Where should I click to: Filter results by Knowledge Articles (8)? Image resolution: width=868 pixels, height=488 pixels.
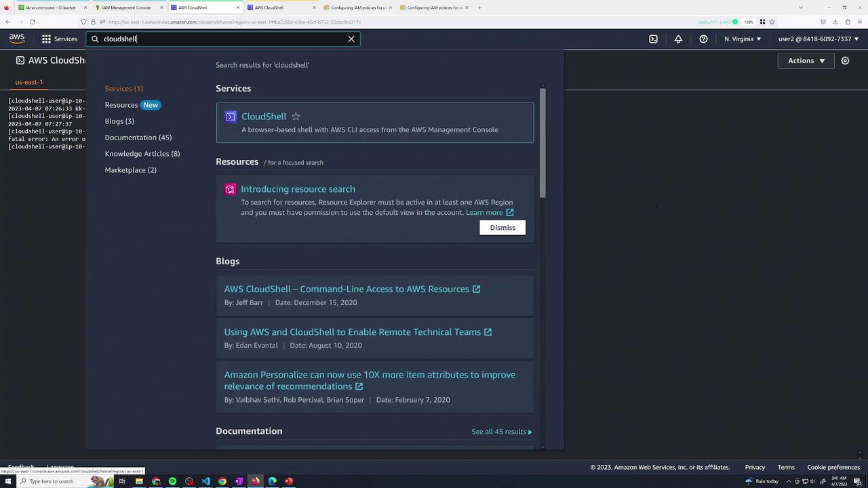[142, 154]
